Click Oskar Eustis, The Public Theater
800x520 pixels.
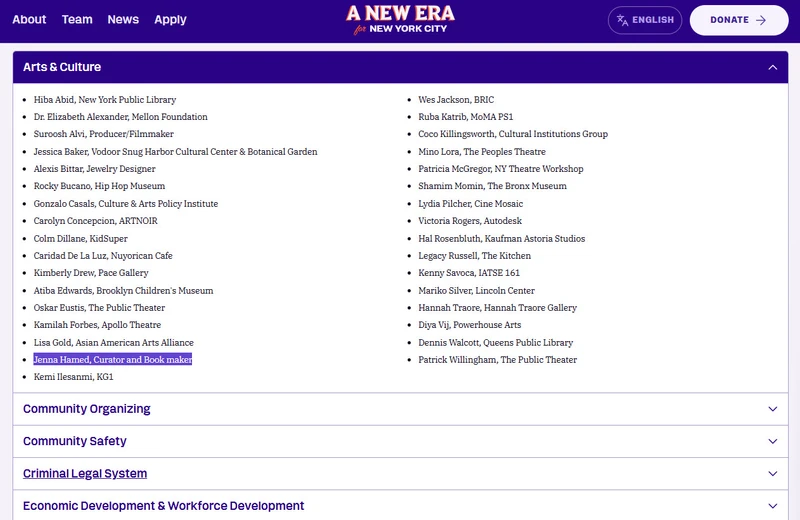tap(99, 308)
